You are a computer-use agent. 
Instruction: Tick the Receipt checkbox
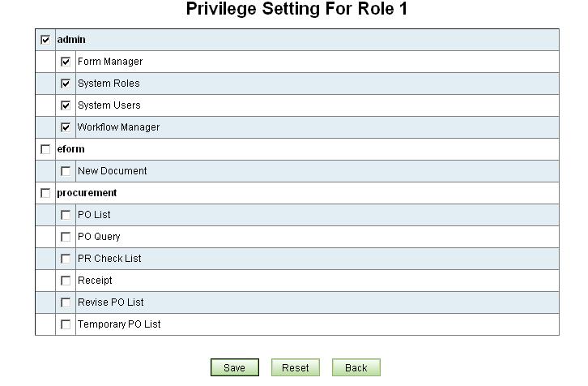click(x=66, y=281)
